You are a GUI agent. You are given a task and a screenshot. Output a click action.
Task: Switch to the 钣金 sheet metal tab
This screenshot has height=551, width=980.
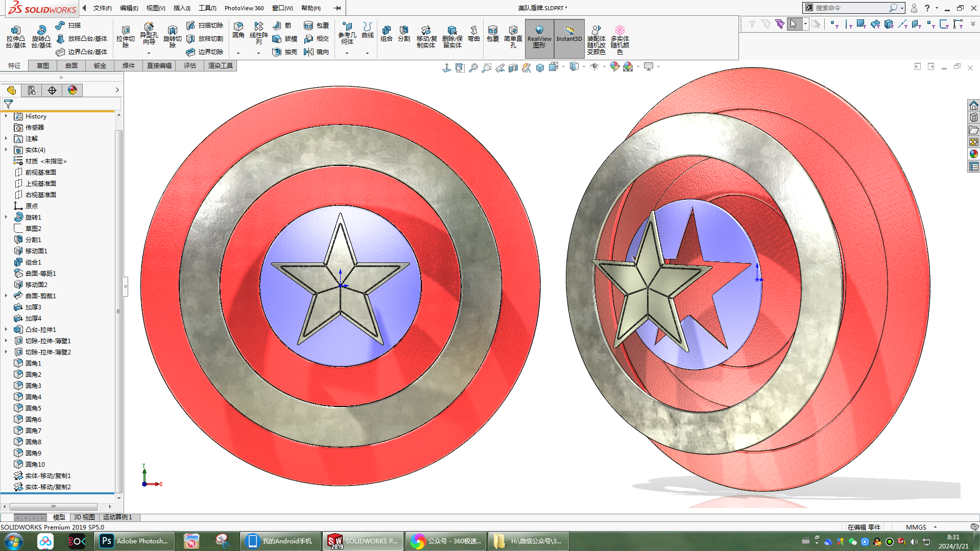click(x=100, y=65)
